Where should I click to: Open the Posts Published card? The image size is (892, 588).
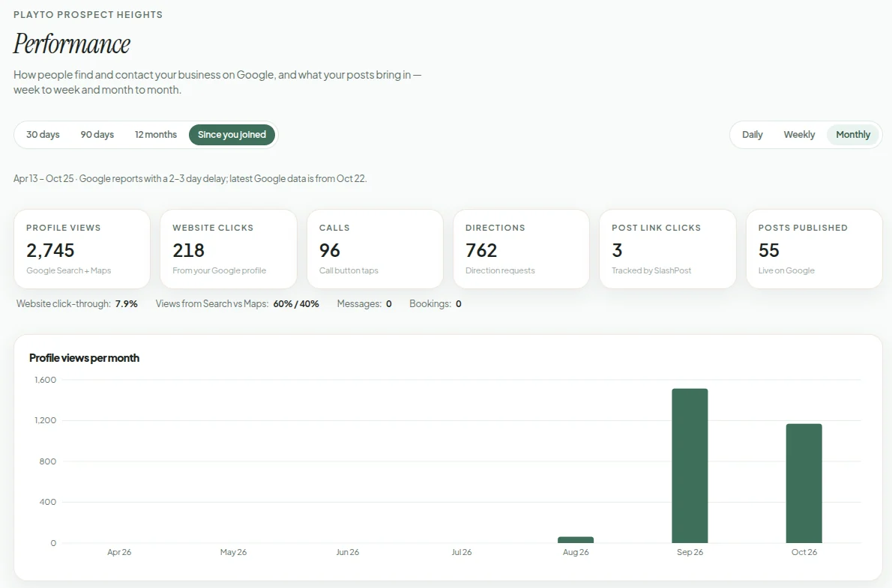(x=814, y=249)
